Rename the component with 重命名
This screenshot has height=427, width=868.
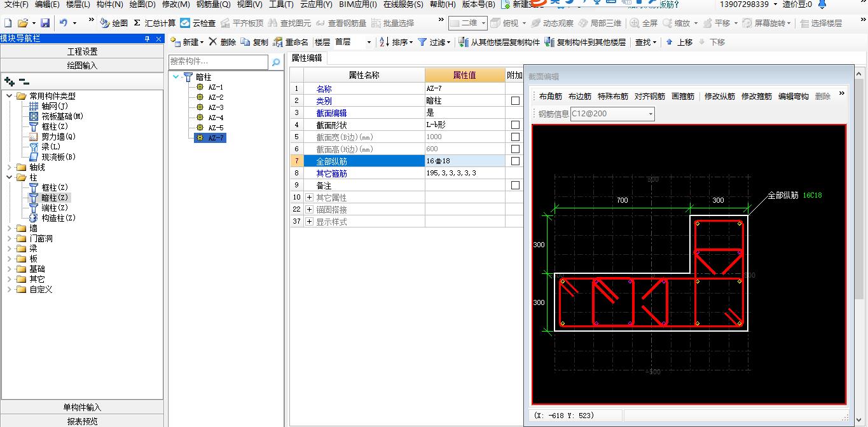click(291, 42)
